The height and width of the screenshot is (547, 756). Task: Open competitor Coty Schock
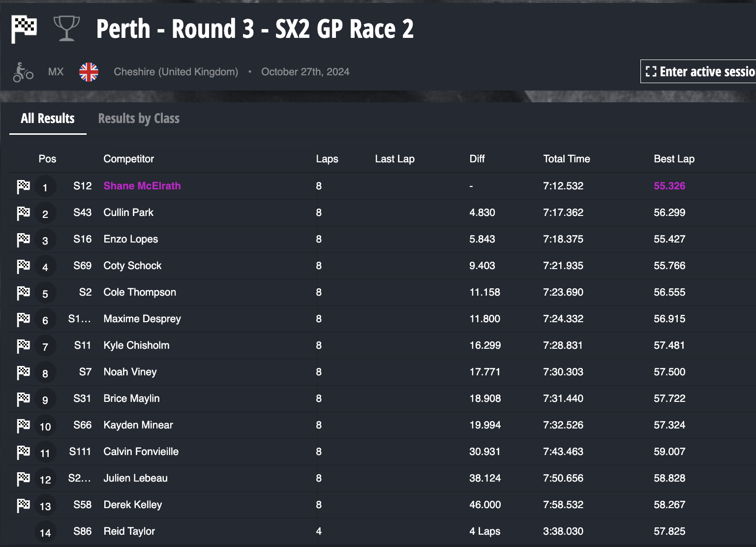[x=132, y=266]
